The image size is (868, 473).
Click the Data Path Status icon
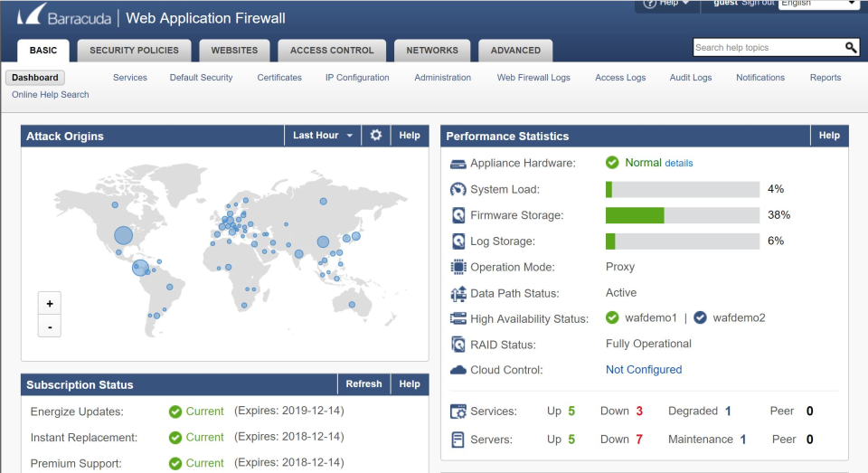tap(458, 294)
